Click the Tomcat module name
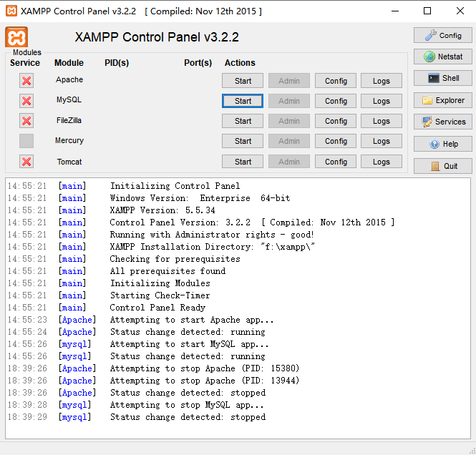Viewport: 476px width, 455px height. click(69, 162)
